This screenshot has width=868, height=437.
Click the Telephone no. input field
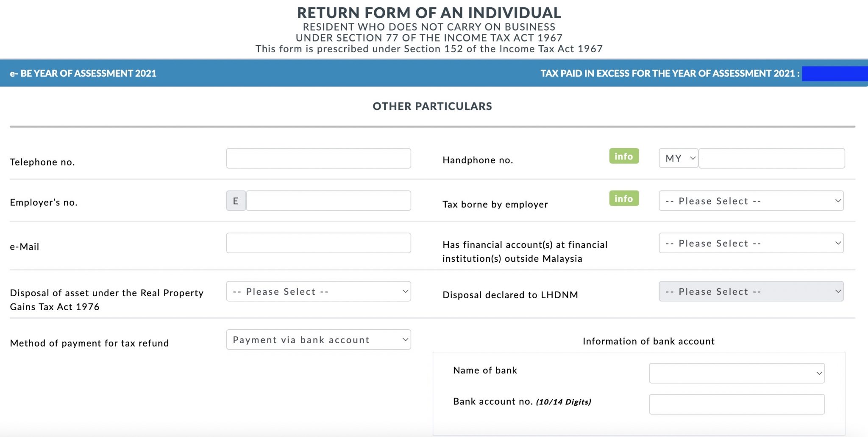(x=318, y=158)
